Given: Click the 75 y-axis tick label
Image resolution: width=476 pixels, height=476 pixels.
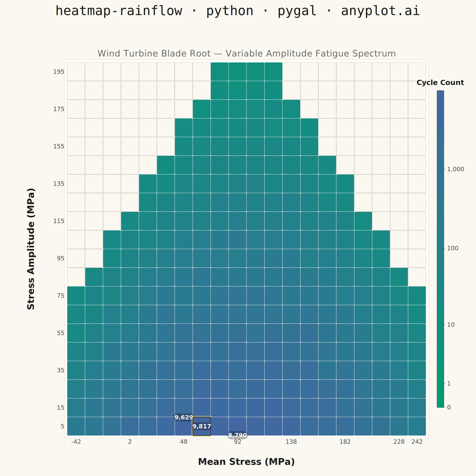Looking at the screenshot, I should coord(61,296).
